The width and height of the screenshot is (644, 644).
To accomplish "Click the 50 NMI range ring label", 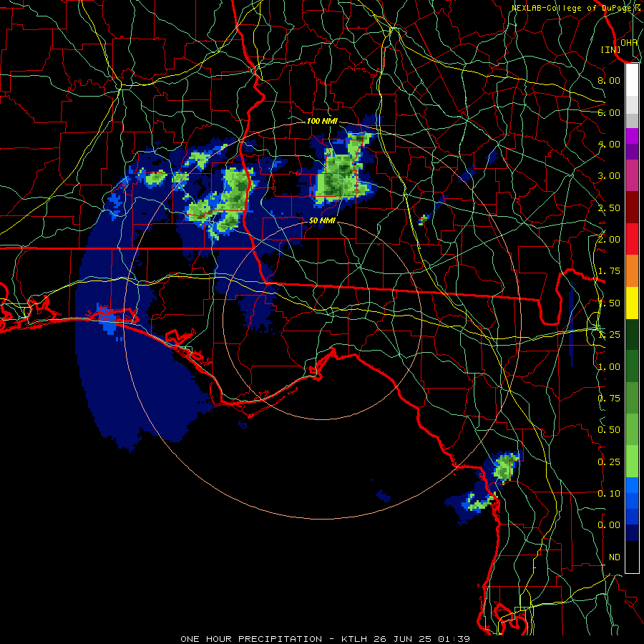I will 322,220.
